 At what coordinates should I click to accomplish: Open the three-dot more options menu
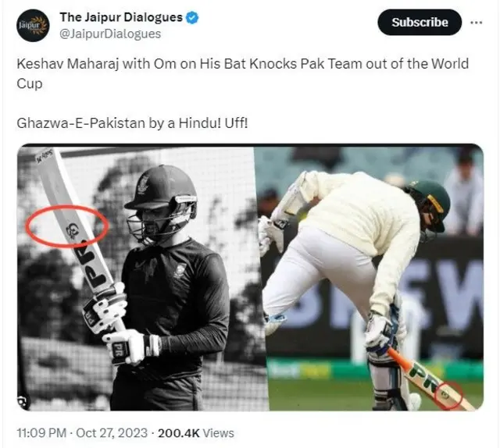(476, 23)
